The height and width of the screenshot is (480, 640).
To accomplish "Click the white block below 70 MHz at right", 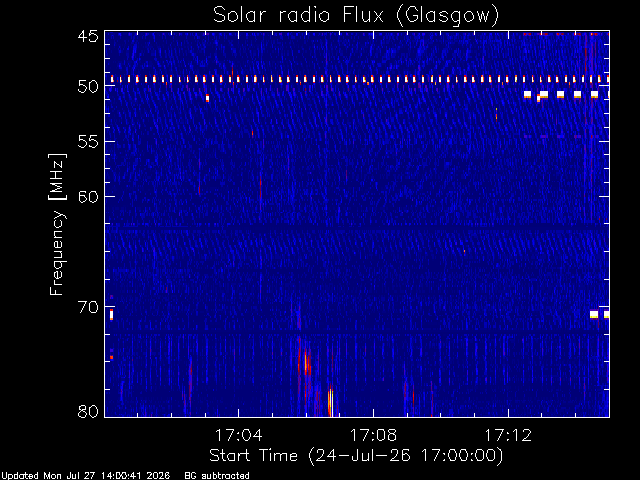I will [x=594, y=315].
